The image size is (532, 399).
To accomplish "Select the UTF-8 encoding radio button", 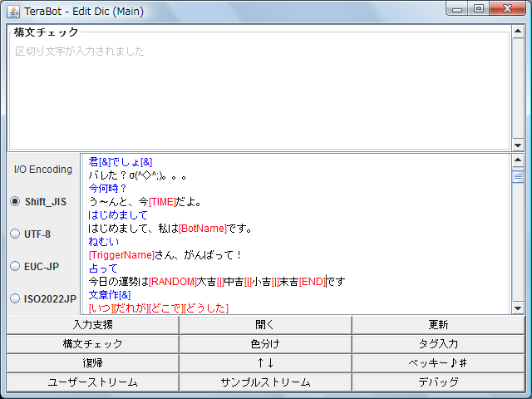I will point(15,234).
